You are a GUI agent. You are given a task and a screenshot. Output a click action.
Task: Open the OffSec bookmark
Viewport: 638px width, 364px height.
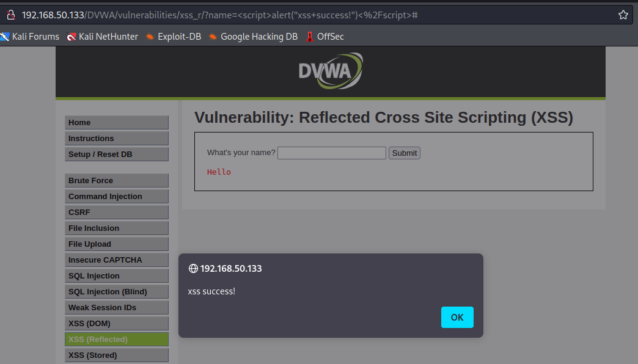pyautogui.click(x=324, y=37)
